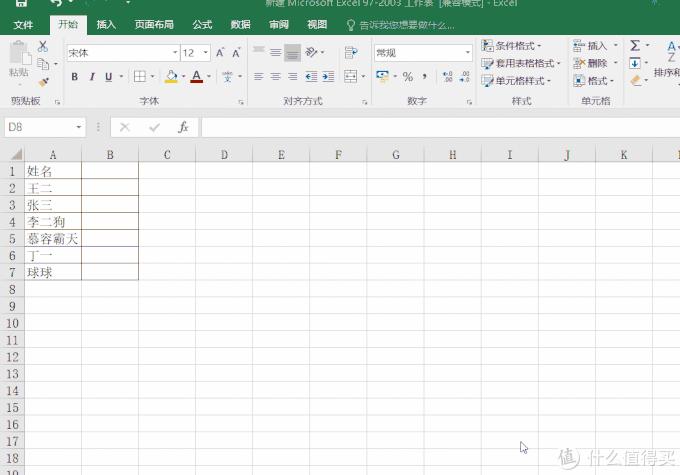Toggle Wrap Text icon
The image size is (680, 475).
350,52
